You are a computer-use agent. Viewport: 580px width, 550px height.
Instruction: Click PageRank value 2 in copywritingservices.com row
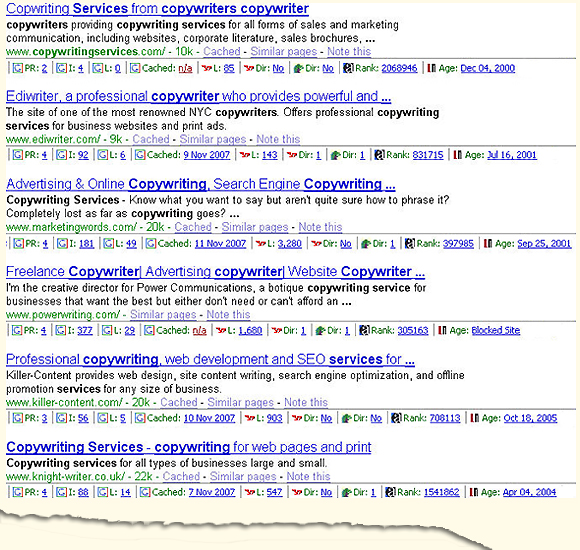coord(44,68)
